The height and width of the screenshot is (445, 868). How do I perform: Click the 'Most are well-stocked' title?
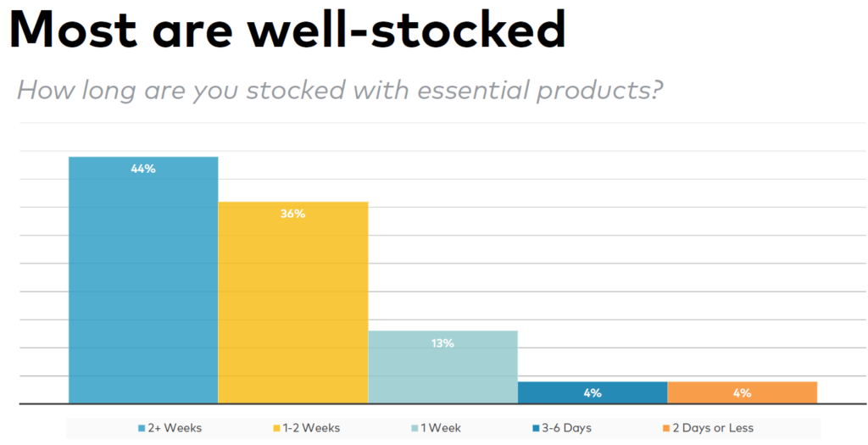click(x=288, y=28)
